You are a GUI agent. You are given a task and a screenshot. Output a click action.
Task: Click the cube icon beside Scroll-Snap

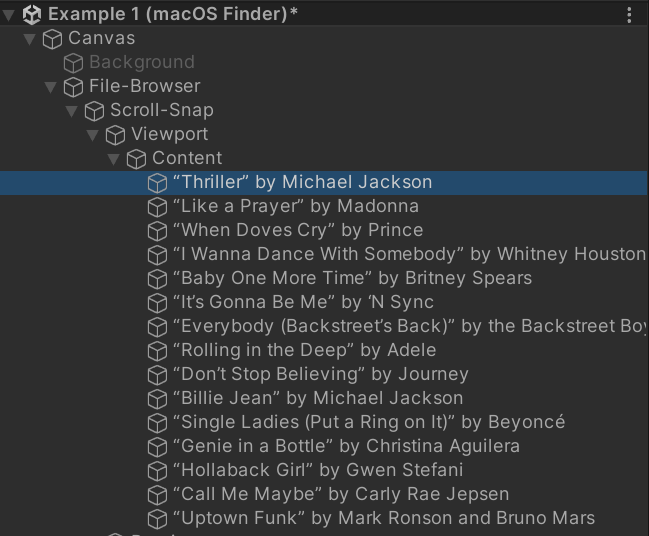[94, 111]
